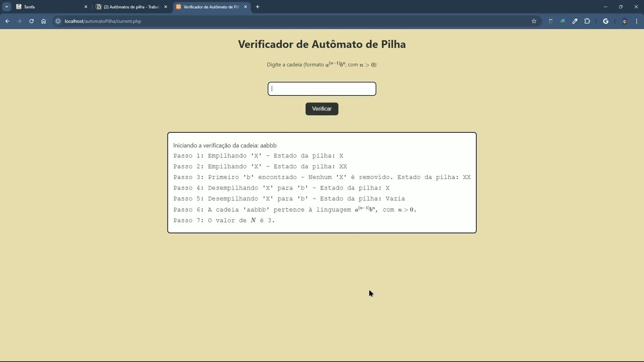This screenshot has width=644, height=362.
Task: Open a new browser tab
Action: (x=258, y=7)
